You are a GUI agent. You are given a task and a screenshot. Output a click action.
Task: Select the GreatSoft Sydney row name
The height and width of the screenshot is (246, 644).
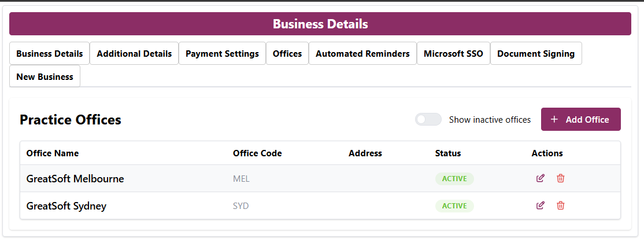pyautogui.click(x=66, y=206)
